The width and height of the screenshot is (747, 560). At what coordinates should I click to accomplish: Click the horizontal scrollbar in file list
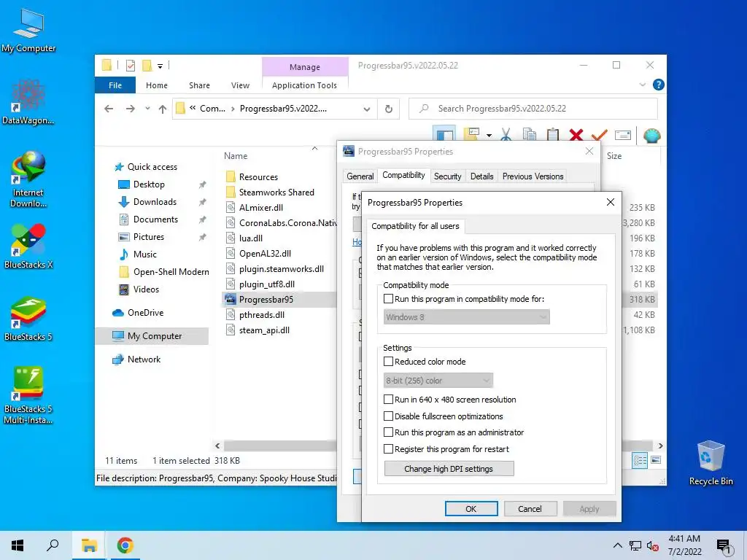[280, 446]
